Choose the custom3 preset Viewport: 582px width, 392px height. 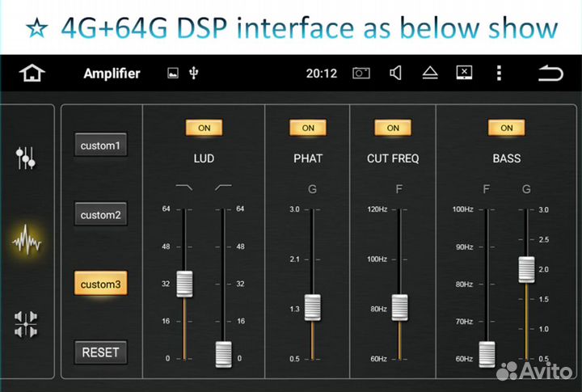pyautogui.click(x=100, y=285)
